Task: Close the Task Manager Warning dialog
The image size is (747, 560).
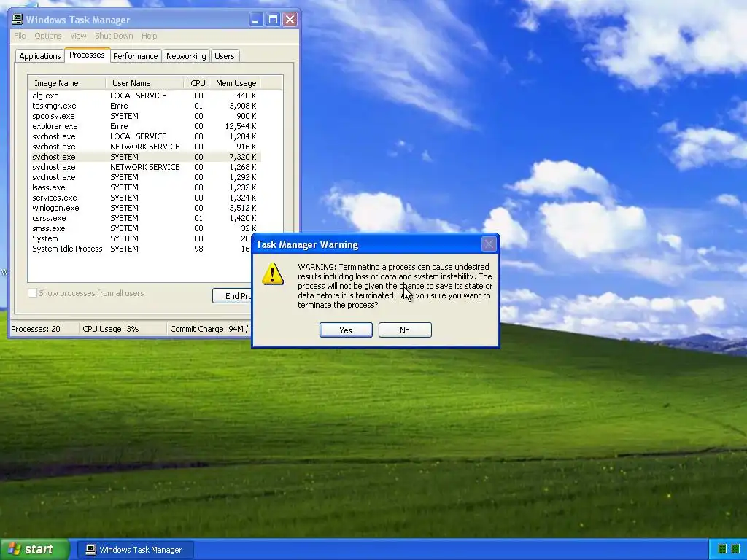Action: pos(489,244)
